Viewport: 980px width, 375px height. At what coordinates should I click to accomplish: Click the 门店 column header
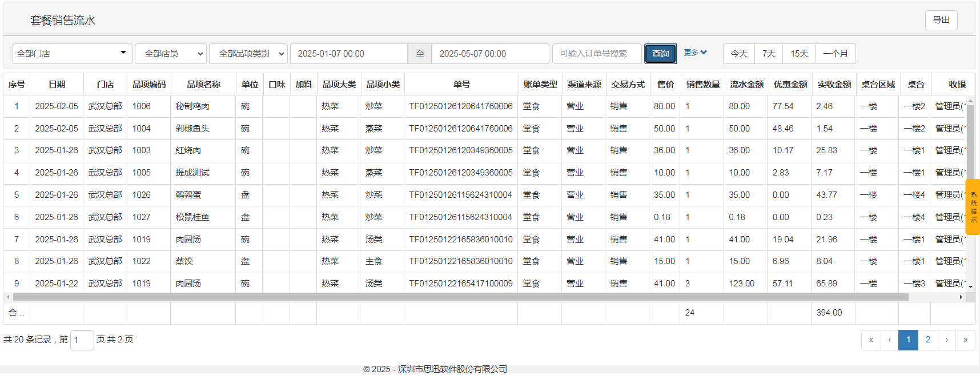105,84
